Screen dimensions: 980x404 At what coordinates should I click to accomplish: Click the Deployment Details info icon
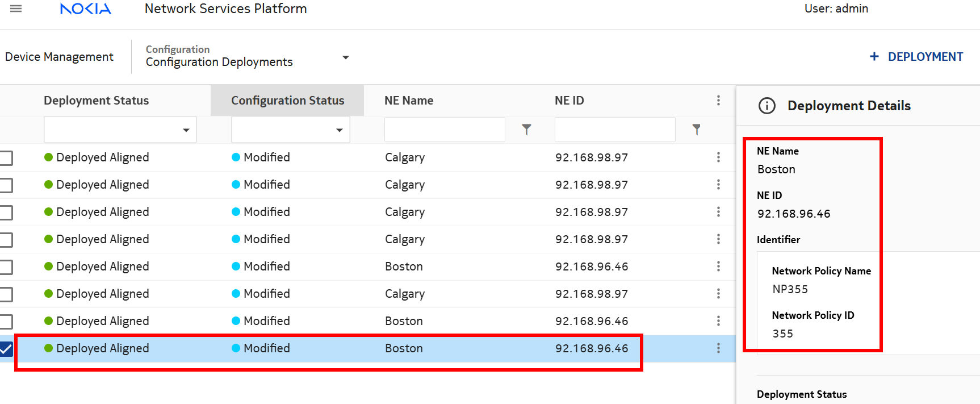click(767, 106)
